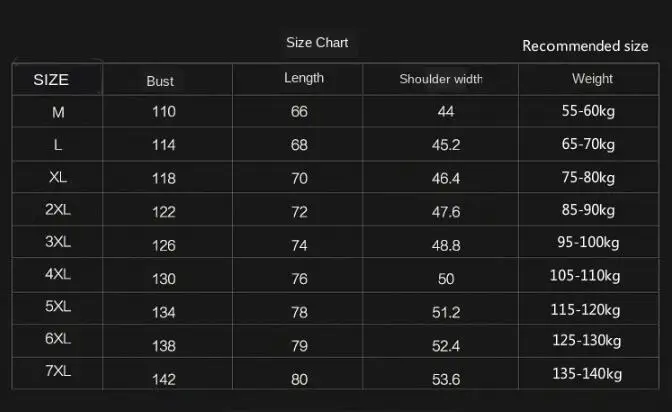The image size is (672, 412).
Task: Click the 55-60kg weight cell
Action: pos(588,111)
